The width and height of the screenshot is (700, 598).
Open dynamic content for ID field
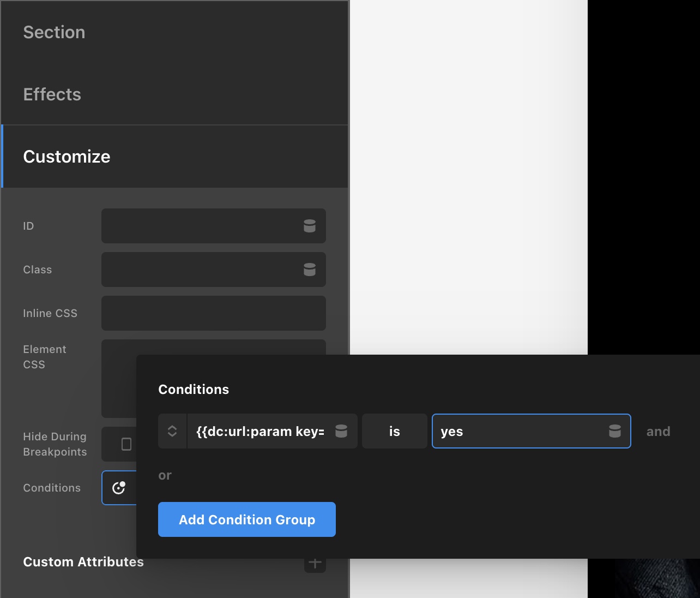click(310, 226)
